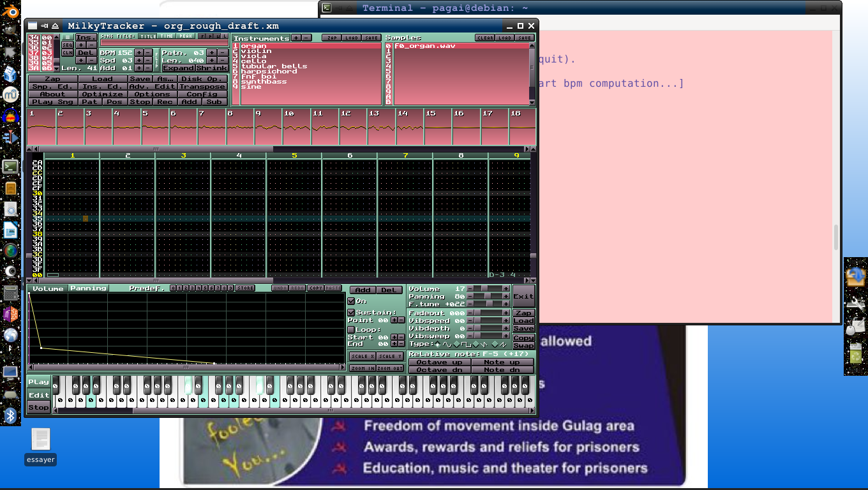
Task: Click SAVE above the Samples list
Action: point(525,38)
